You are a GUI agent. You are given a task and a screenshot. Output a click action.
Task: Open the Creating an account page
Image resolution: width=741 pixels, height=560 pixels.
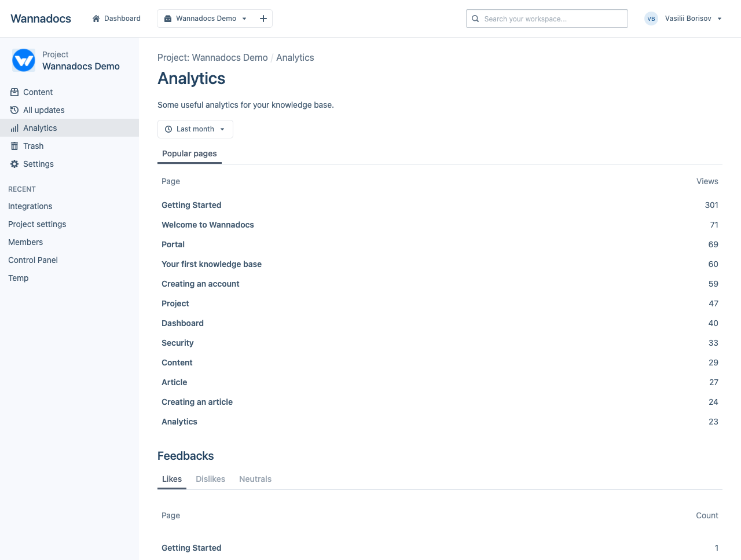click(200, 284)
